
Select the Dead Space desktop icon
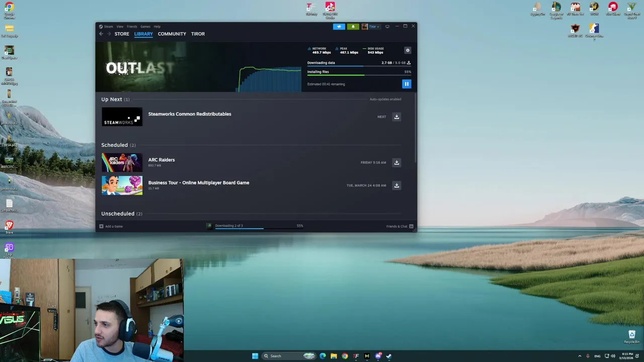point(9,52)
